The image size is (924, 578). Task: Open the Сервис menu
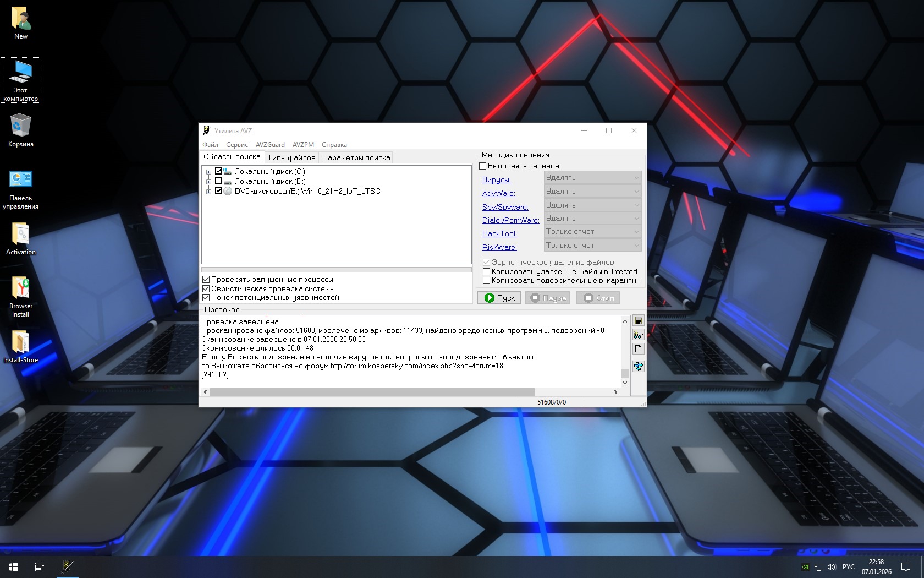coord(237,145)
